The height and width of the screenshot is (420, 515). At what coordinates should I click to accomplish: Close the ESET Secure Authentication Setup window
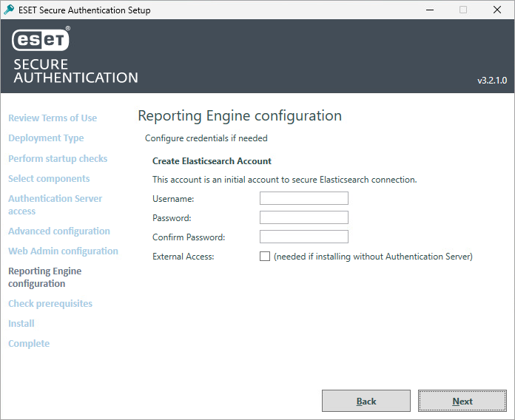click(x=497, y=10)
